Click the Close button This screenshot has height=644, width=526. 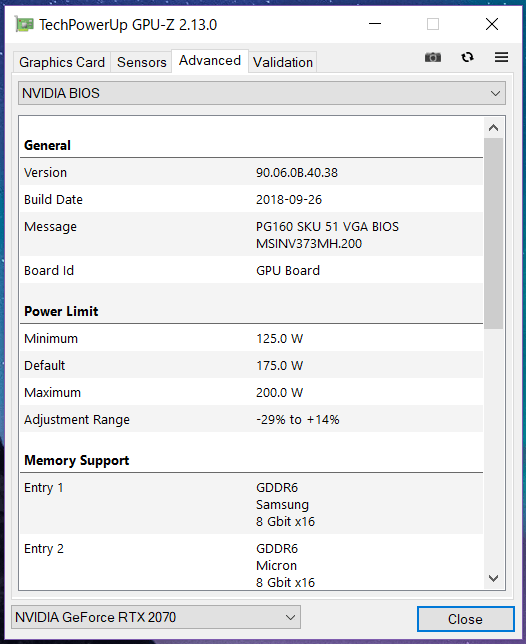pyautogui.click(x=465, y=619)
